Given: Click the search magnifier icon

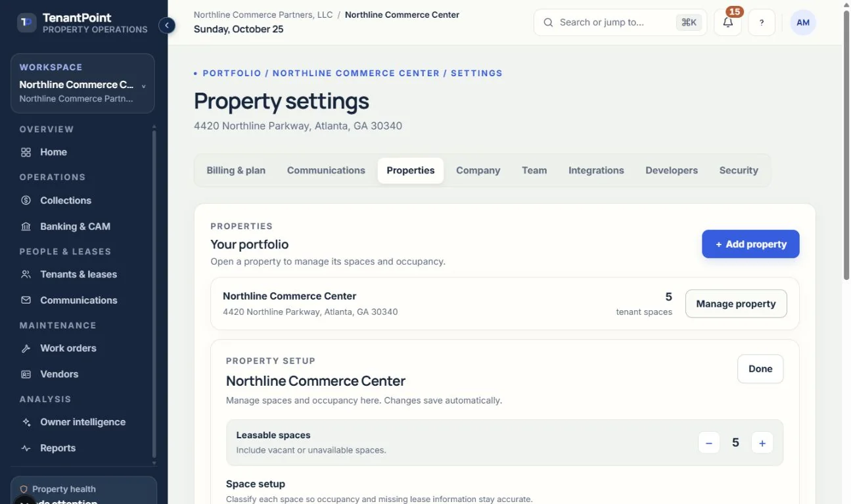Looking at the screenshot, I should pyautogui.click(x=548, y=22).
